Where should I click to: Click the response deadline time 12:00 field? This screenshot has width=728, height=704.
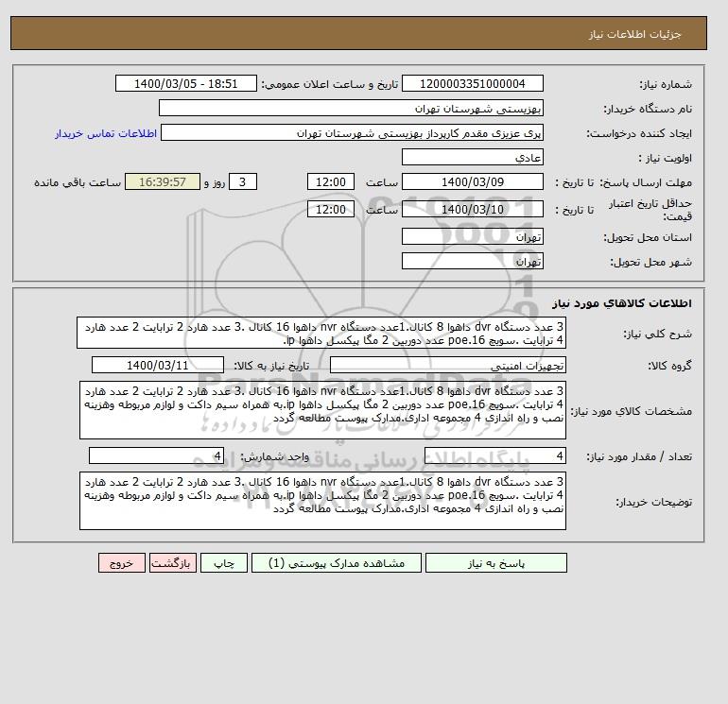(331, 182)
